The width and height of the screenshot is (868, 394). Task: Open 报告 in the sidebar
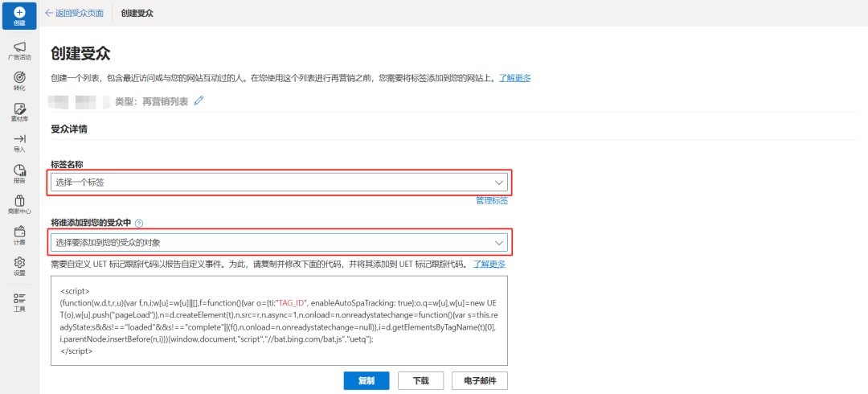(x=19, y=174)
